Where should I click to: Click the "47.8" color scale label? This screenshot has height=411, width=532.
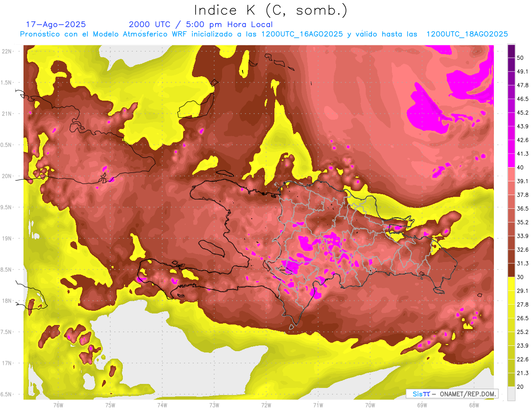coord(523,85)
